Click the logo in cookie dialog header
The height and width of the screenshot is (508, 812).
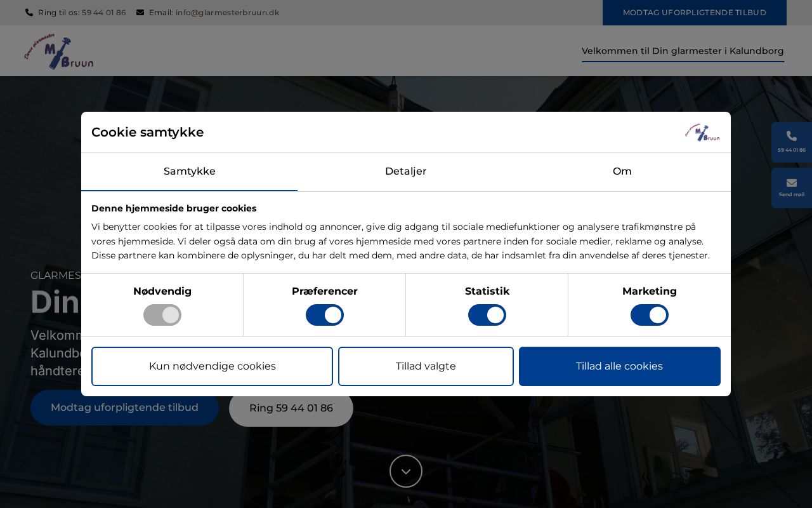coord(702,133)
